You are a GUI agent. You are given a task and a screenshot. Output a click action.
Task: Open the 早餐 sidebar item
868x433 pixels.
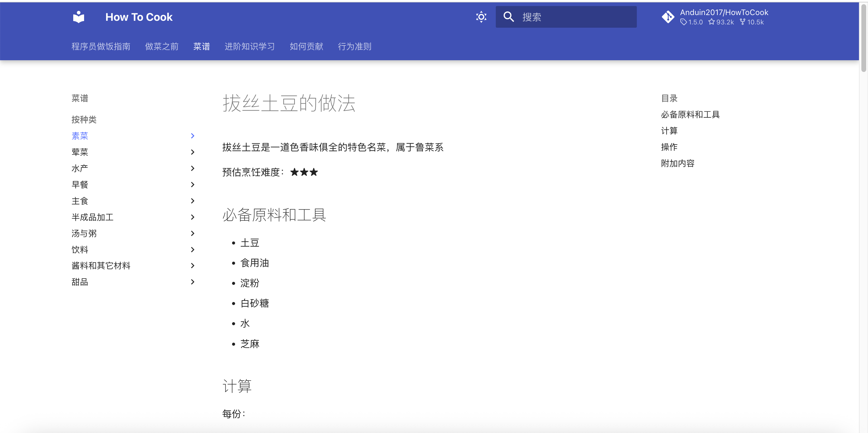(x=80, y=185)
